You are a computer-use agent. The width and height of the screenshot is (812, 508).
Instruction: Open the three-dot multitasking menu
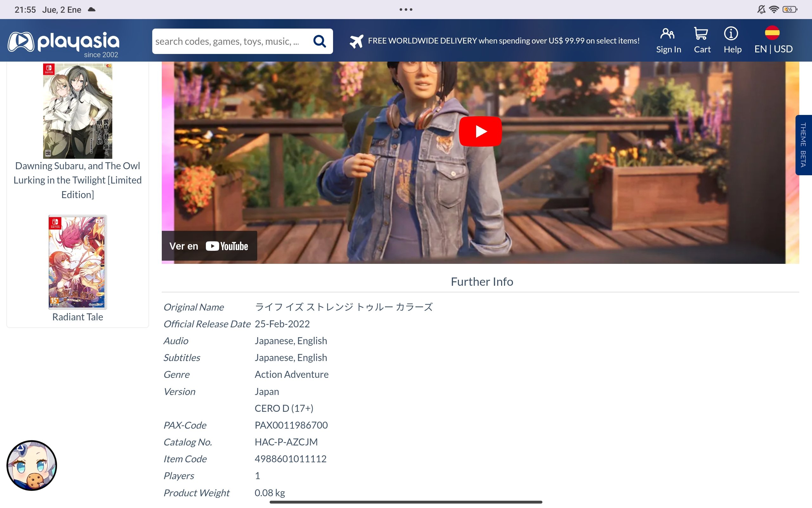point(406,10)
